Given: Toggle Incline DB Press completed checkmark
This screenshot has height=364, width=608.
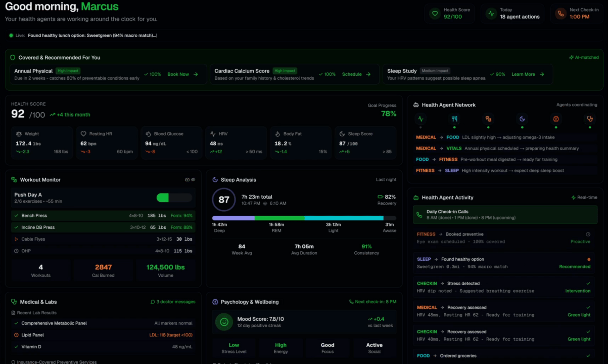Looking at the screenshot, I should pyautogui.click(x=16, y=227).
